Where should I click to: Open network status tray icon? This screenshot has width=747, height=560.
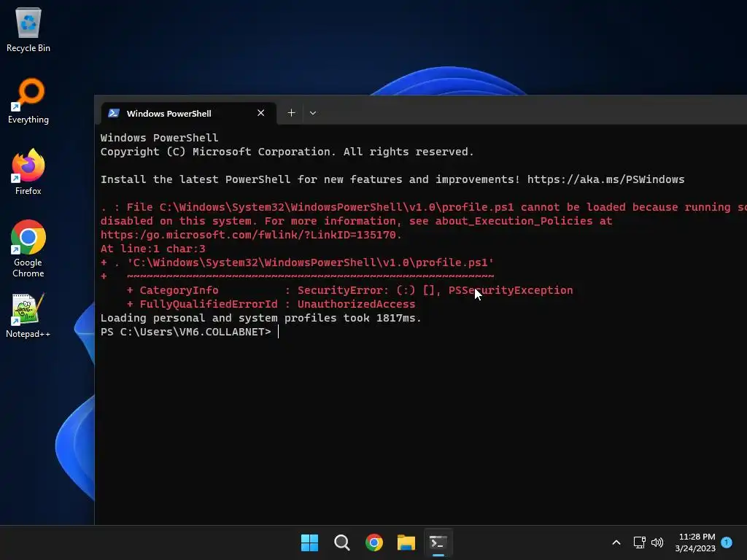(639, 542)
